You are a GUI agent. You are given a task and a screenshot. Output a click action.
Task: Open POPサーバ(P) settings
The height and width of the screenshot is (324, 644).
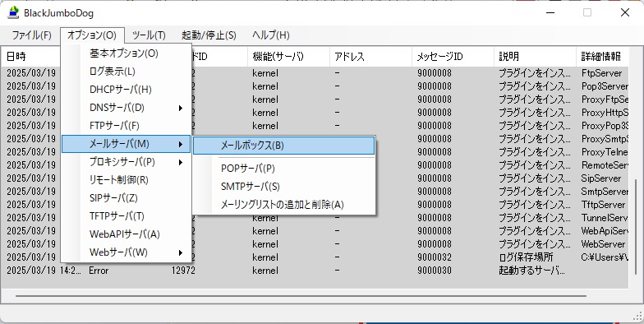[x=284, y=169]
